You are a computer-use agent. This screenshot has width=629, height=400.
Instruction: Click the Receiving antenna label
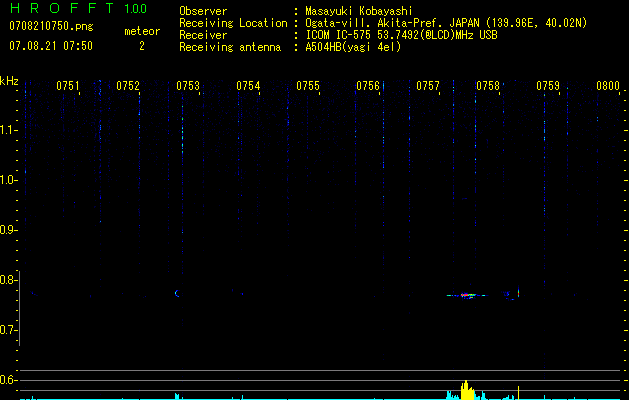coord(230,47)
